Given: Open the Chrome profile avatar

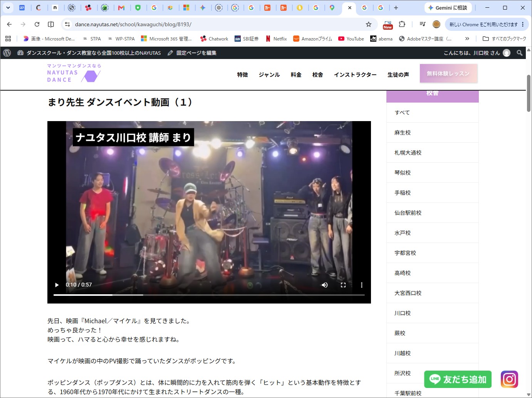Looking at the screenshot, I should click(x=436, y=24).
